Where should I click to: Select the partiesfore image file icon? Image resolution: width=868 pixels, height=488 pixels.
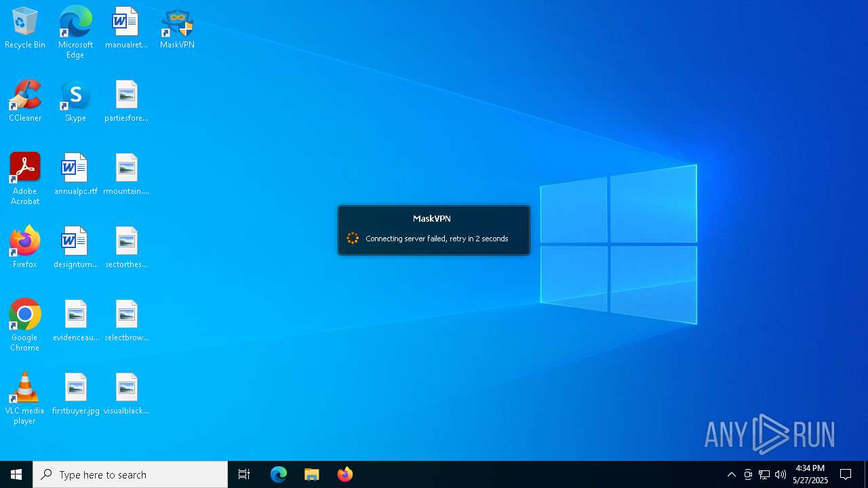point(126,102)
